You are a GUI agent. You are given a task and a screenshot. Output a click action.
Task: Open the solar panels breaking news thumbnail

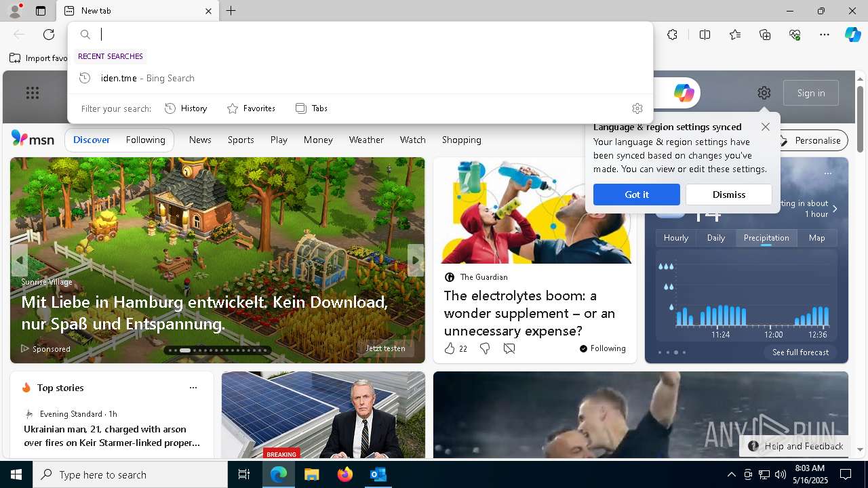tap(323, 415)
